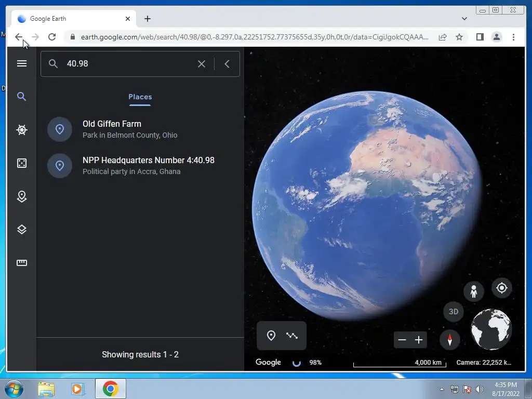
Task: Share this page icon in address bar
Action: pyautogui.click(x=443, y=37)
